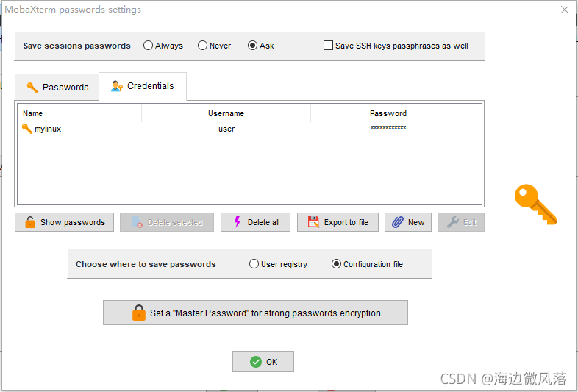Switch to the Passwords tab
Screen dimensions: 578x392
[x=57, y=87]
